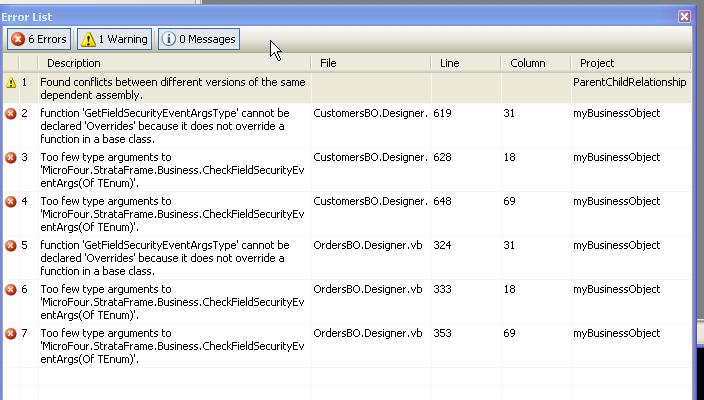Select the CustomersBO.Designer error at line 619

pos(371,114)
